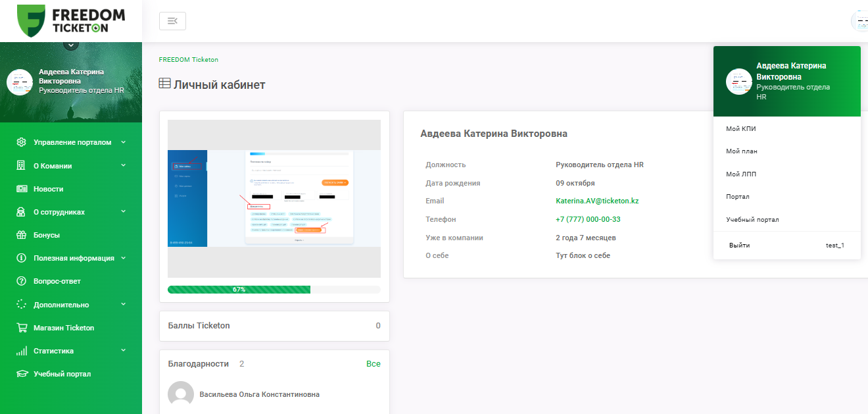Click the avatar photo in the dropdown card
Screen dimensions: 868x414
[x=738, y=81]
